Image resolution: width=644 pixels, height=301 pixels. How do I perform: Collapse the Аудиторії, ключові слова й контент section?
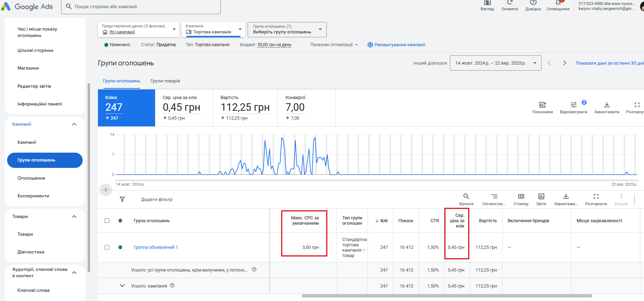tap(74, 273)
